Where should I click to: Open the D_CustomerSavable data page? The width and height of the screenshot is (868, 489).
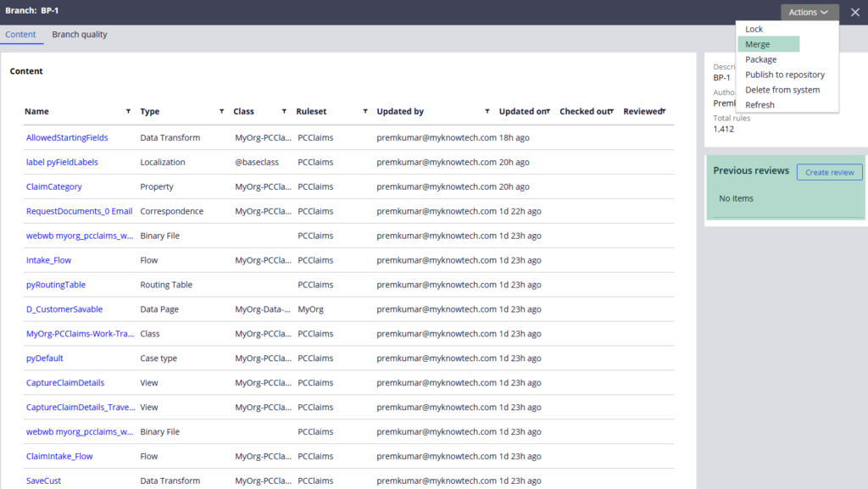[x=64, y=309]
